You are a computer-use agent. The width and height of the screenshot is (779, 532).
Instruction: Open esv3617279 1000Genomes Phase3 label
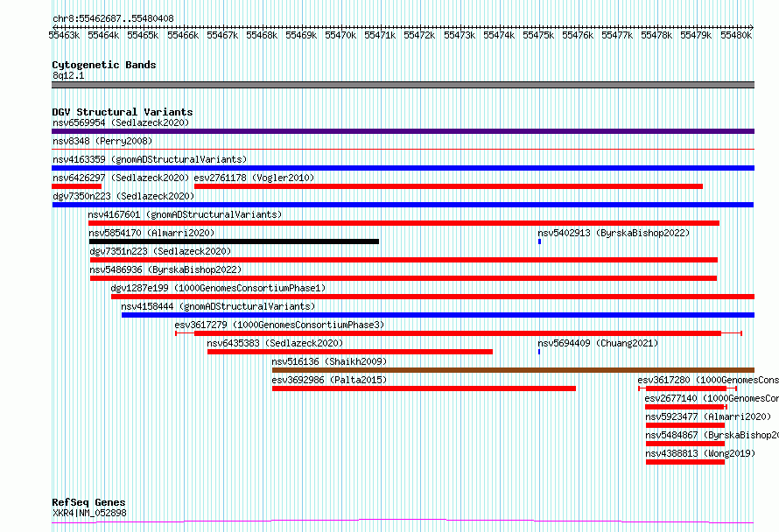coord(279,325)
